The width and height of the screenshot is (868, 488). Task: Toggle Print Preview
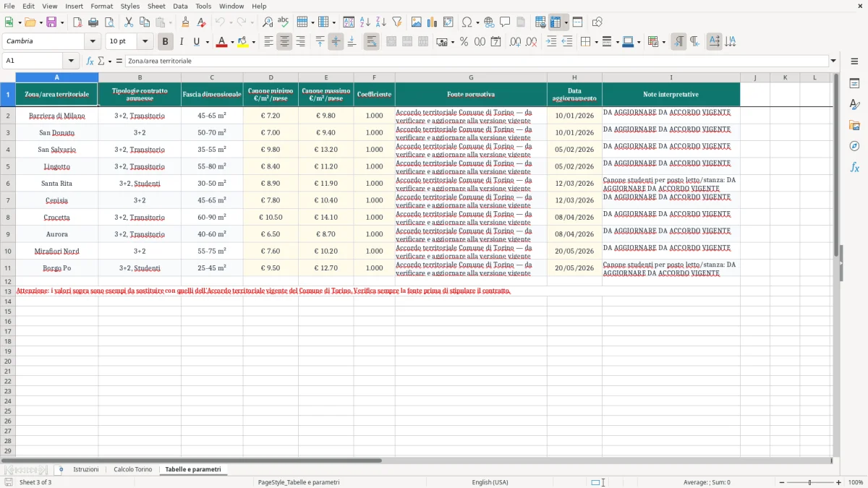tap(109, 22)
